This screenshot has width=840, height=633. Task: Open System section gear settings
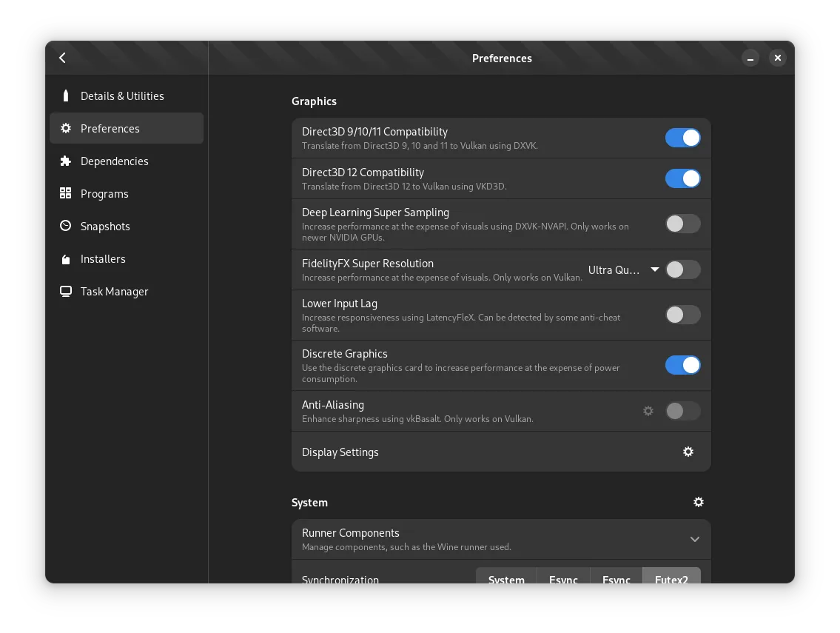(x=698, y=502)
